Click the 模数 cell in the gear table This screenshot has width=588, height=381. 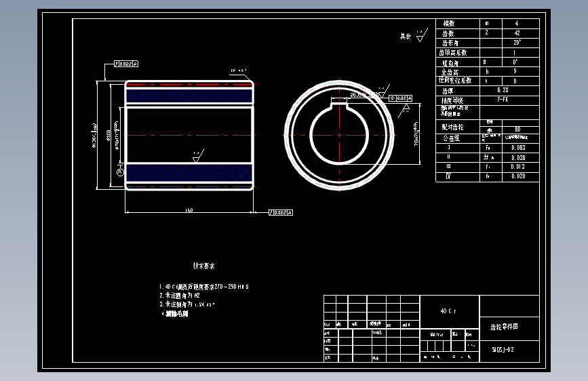click(x=448, y=24)
